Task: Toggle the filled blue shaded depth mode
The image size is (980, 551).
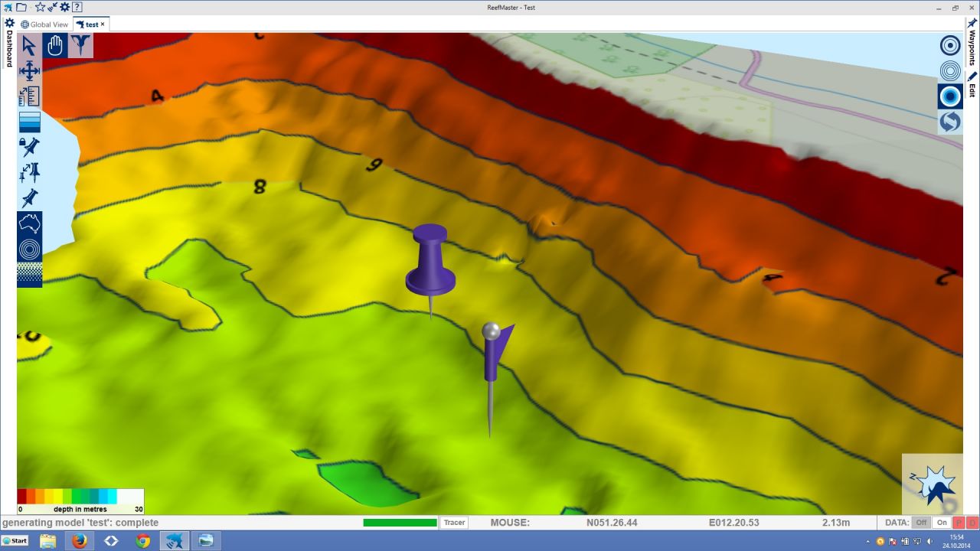Action: 950,96
